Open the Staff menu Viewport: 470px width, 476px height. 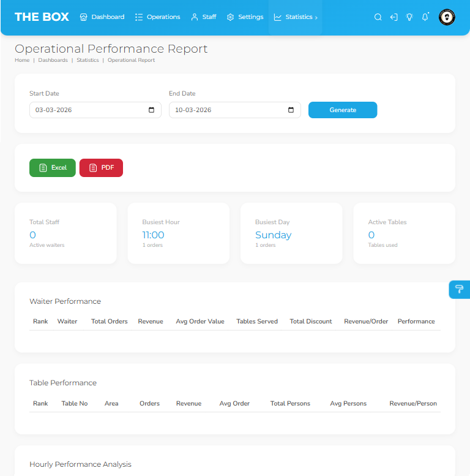tap(204, 17)
